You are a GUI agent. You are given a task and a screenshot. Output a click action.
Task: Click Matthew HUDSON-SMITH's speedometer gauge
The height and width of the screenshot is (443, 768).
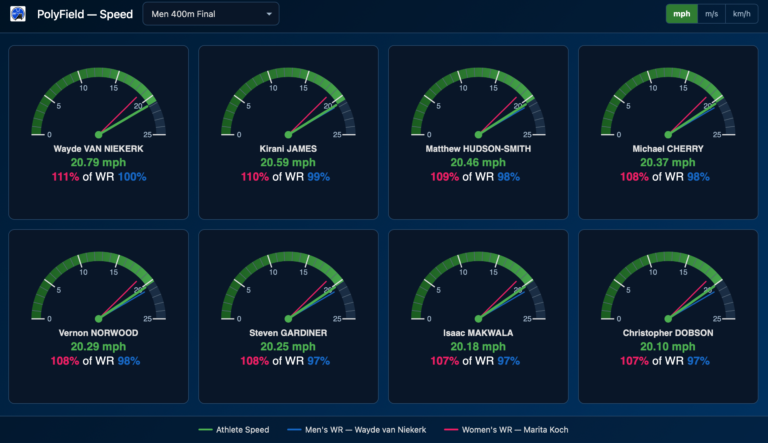[478, 105]
